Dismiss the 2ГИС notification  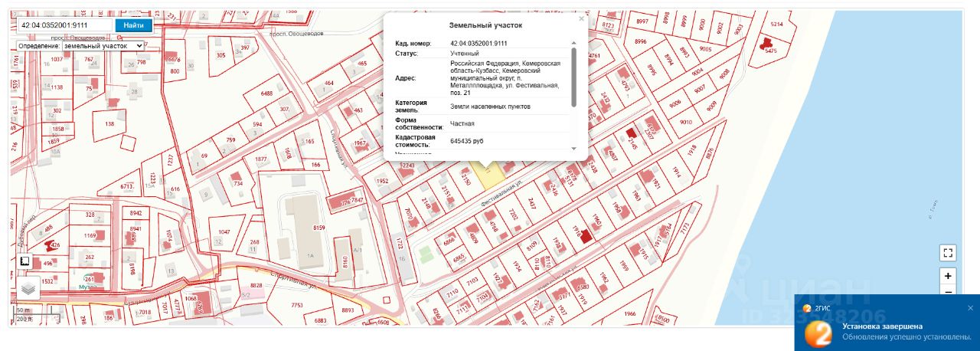coord(970,308)
